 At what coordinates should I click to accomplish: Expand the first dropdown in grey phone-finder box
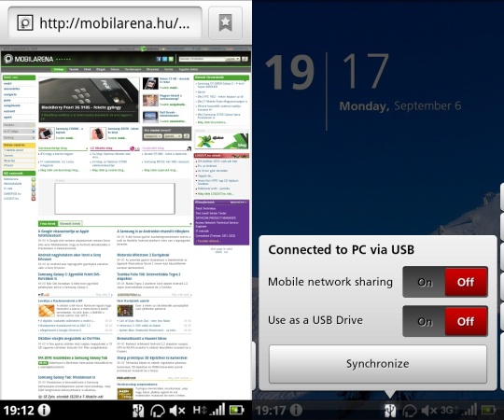[153, 136]
